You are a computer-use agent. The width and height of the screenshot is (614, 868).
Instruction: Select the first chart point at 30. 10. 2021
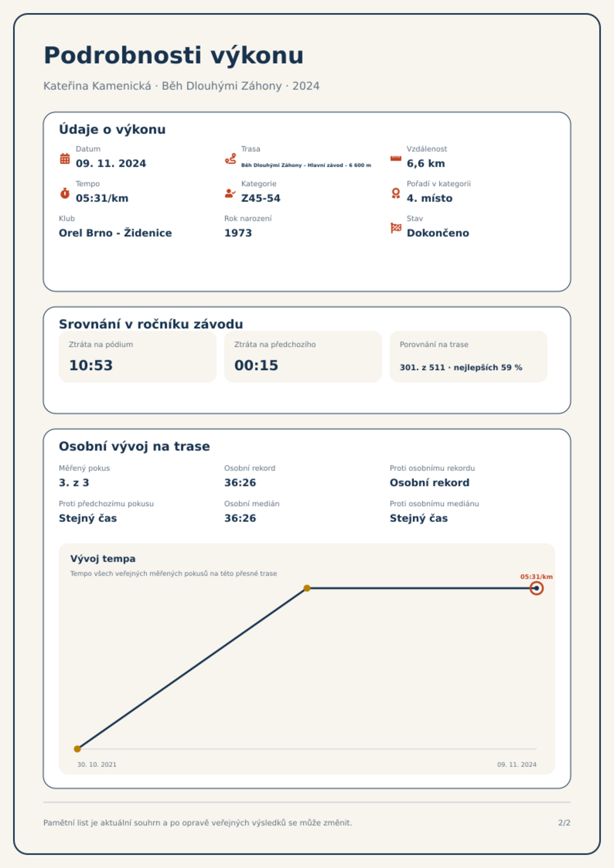pos(77,749)
